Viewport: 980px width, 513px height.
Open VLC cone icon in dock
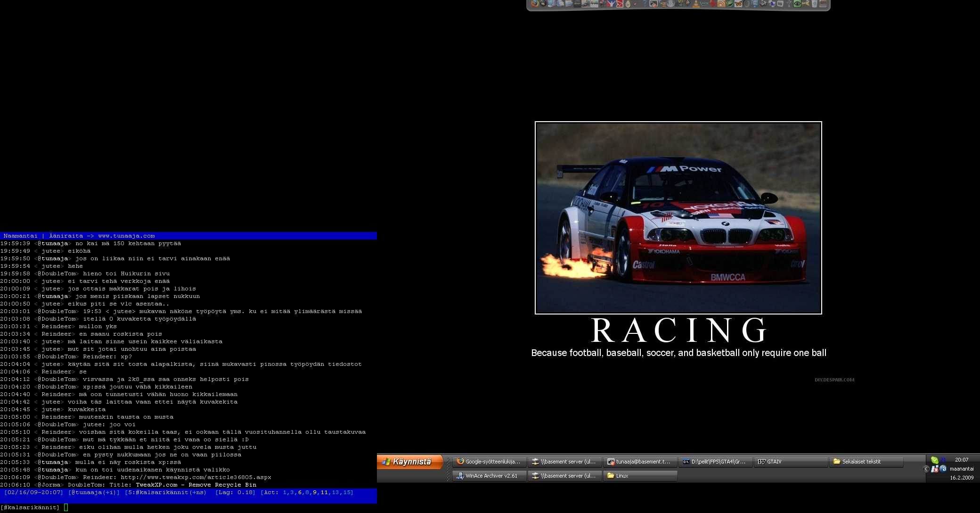coord(696,4)
